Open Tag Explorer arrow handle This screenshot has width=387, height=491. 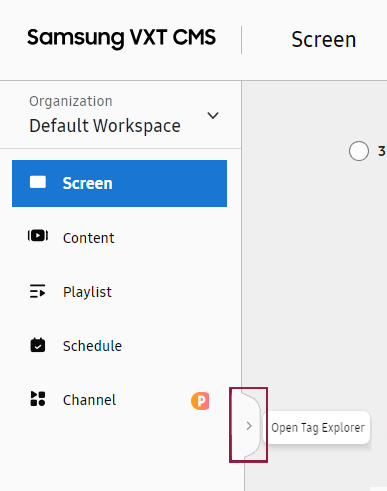tap(248, 425)
